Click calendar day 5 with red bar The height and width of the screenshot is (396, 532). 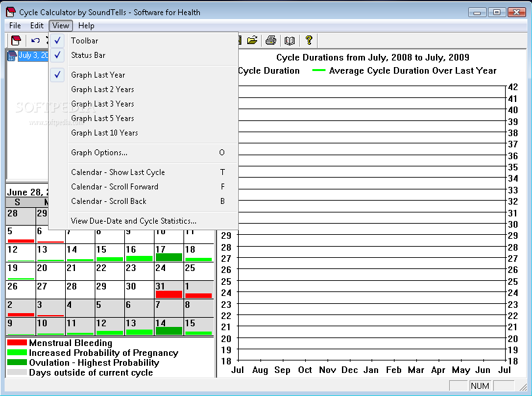coord(20,234)
